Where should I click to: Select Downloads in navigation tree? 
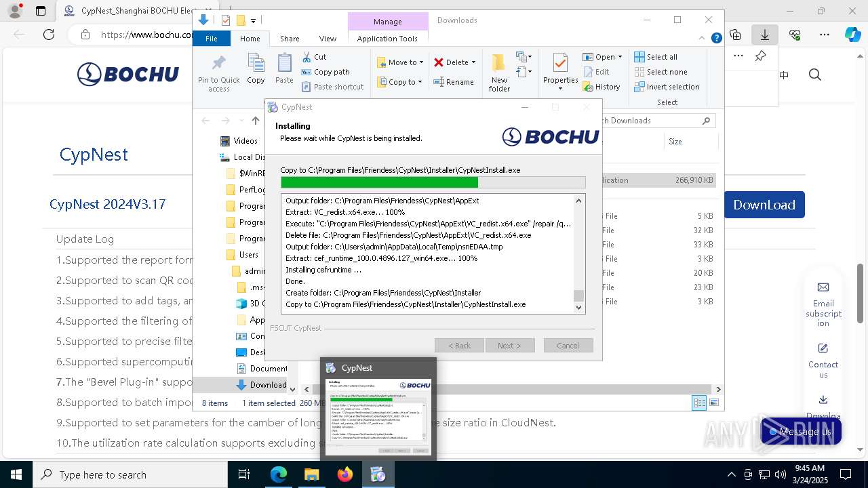coord(261,385)
